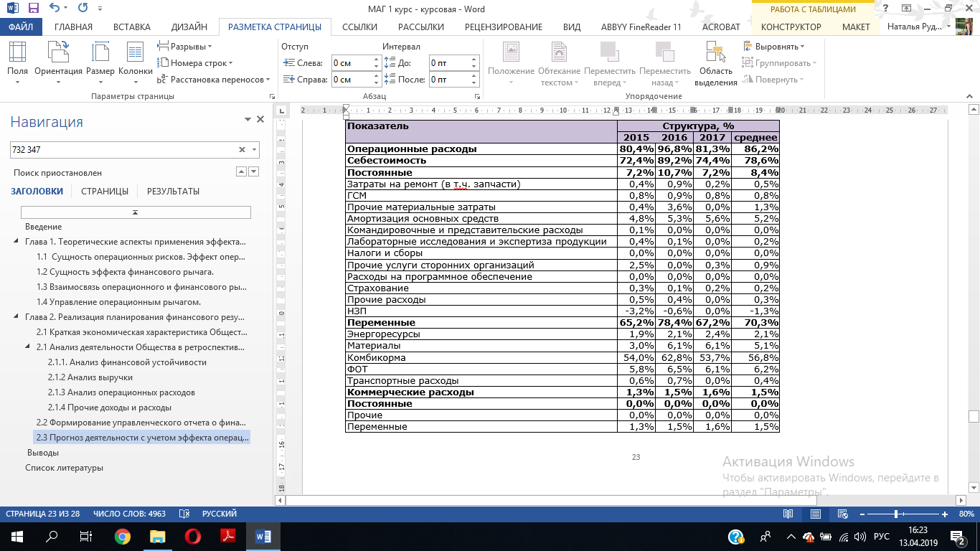The image size is (980, 551).
Task: Click the Undo arrow in title bar
Action: [56, 9]
